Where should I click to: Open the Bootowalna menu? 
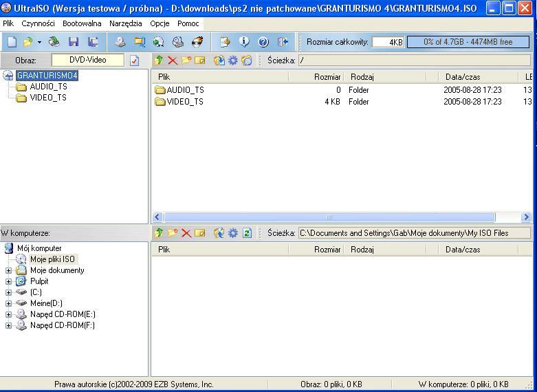click(x=82, y=23)
